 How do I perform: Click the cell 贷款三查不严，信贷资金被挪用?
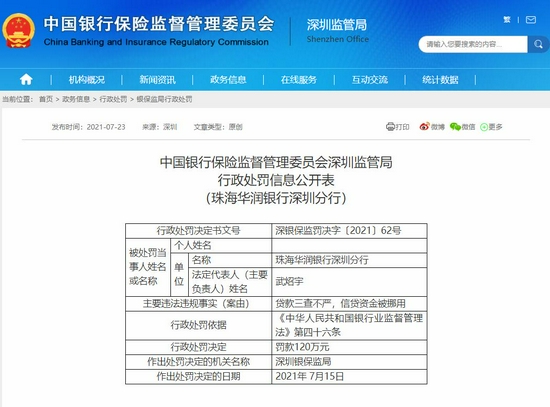pyautogui.click(x=349, y=303)
